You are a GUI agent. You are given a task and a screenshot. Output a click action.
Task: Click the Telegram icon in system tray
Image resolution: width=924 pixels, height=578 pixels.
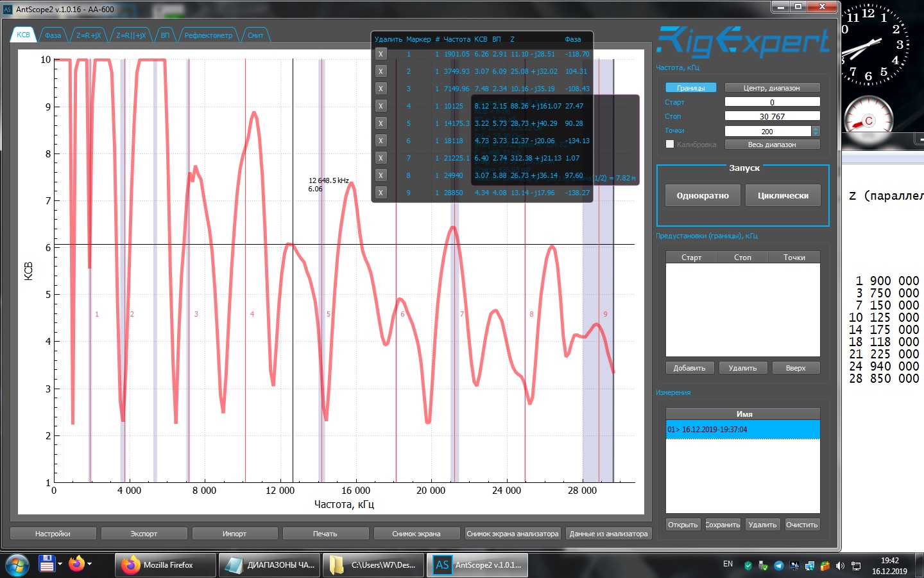778,565
